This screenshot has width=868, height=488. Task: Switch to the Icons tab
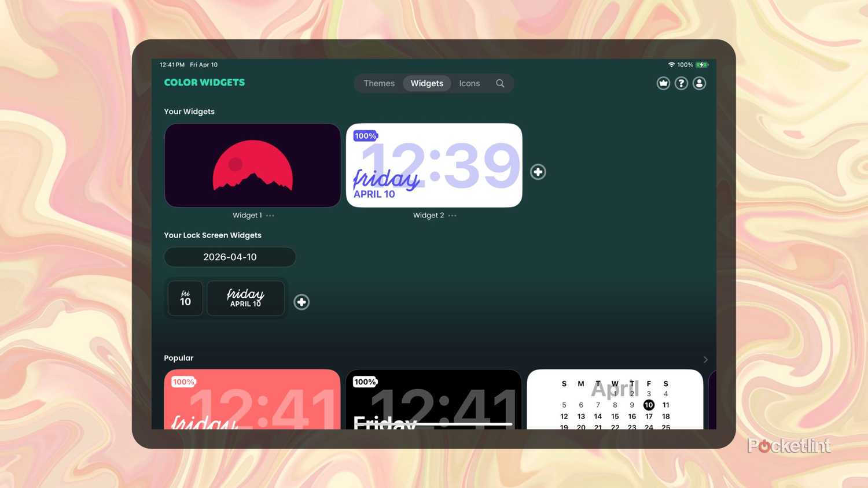click(x=469, y=83)
